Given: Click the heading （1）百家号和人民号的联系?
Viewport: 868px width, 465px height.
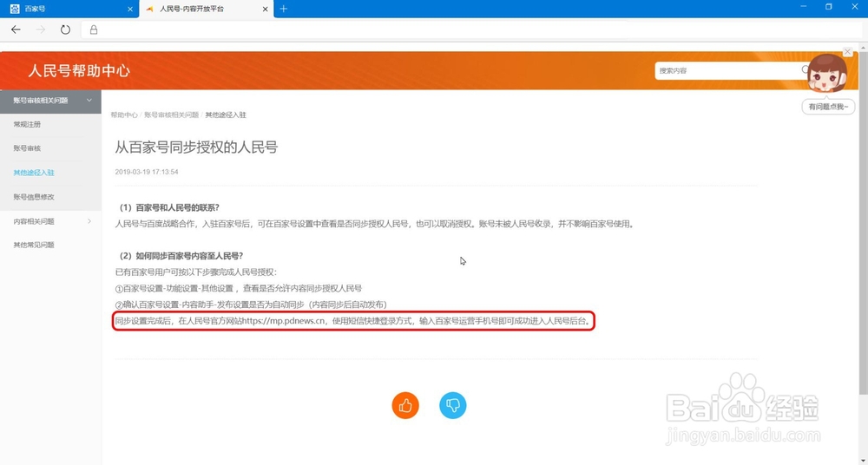Looking at the screenshot, I should (x=168, y=207).
